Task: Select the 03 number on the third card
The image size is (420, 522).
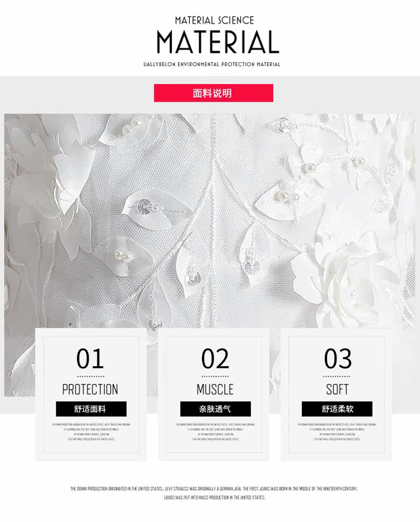Action: pyautogui.click(x=338, y=358)
